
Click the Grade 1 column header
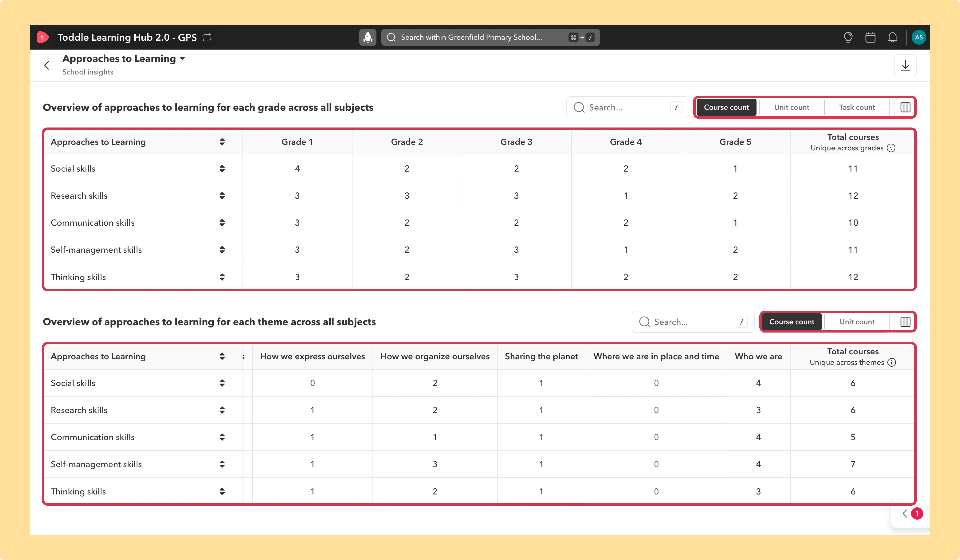[x=297, y=142]
